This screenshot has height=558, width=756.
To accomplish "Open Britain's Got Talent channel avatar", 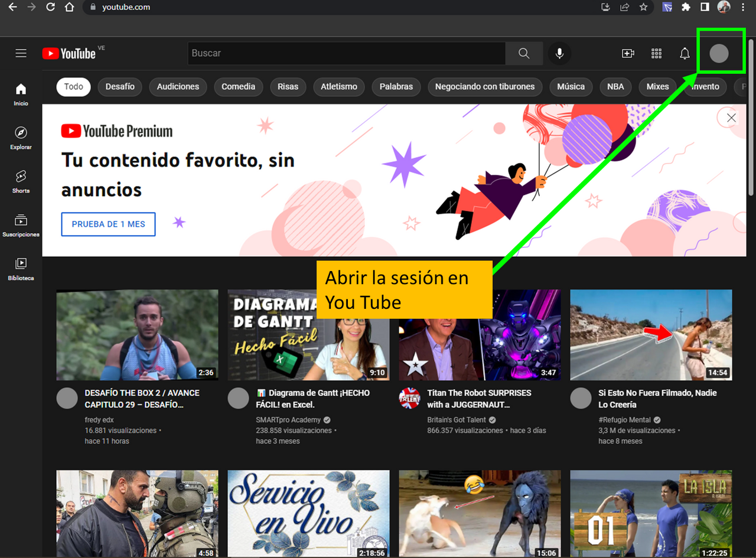I will (x=409, y=399).
